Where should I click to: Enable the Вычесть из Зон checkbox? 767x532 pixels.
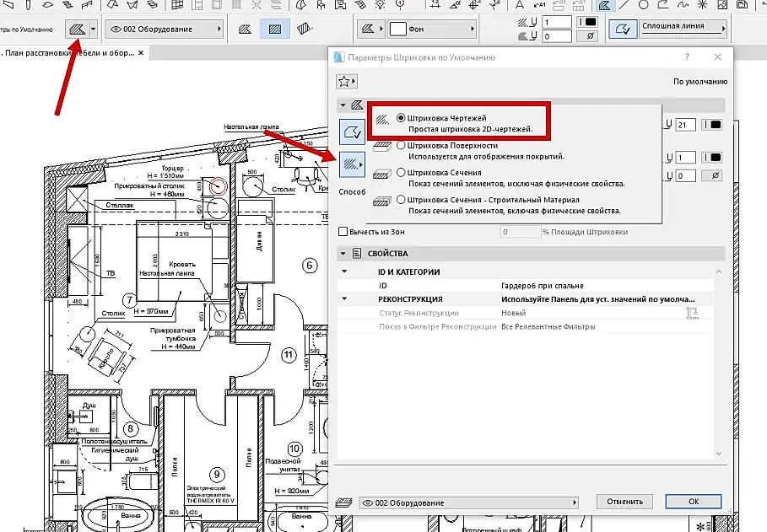[x=343, y=232]
